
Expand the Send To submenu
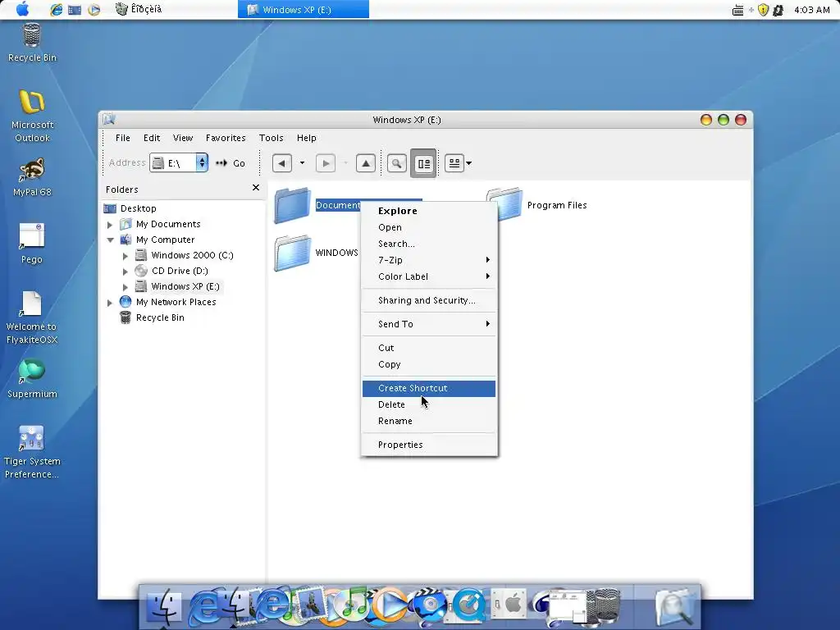pyautogui.click(x=428, y=324)
